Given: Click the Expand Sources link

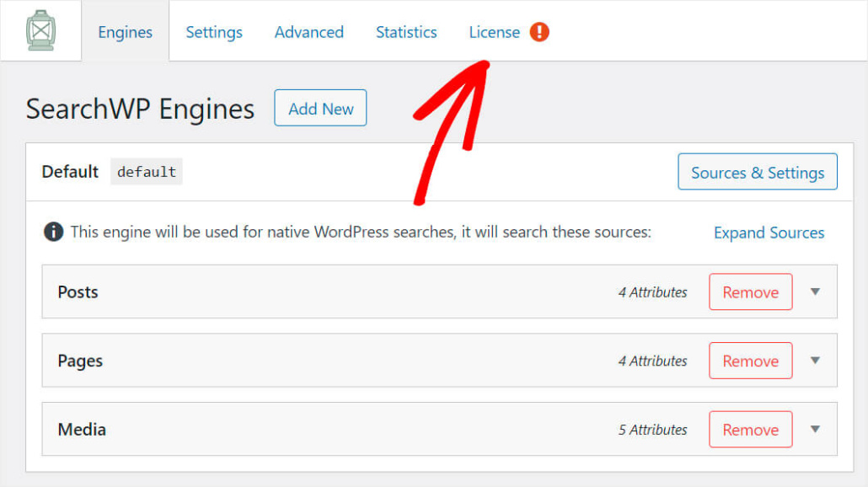Looking at the screenshot, I should coord(769,233).
